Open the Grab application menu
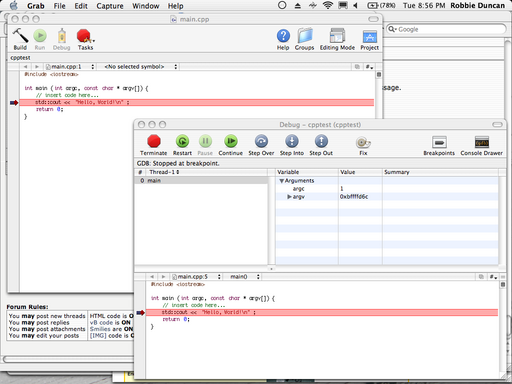The image size is (512, 384). pos(36,6)
